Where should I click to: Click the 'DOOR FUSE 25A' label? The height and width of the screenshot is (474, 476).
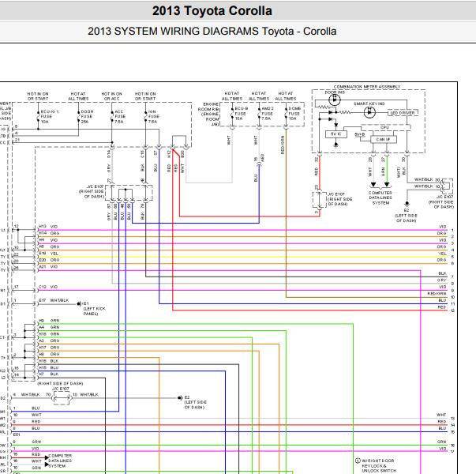point(87,117)
